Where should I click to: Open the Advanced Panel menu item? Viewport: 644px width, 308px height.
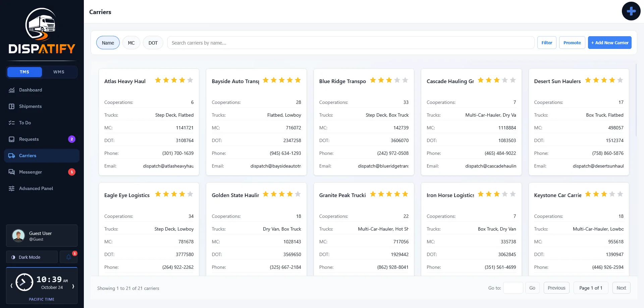pyautogui.click(x=42, y=188)
